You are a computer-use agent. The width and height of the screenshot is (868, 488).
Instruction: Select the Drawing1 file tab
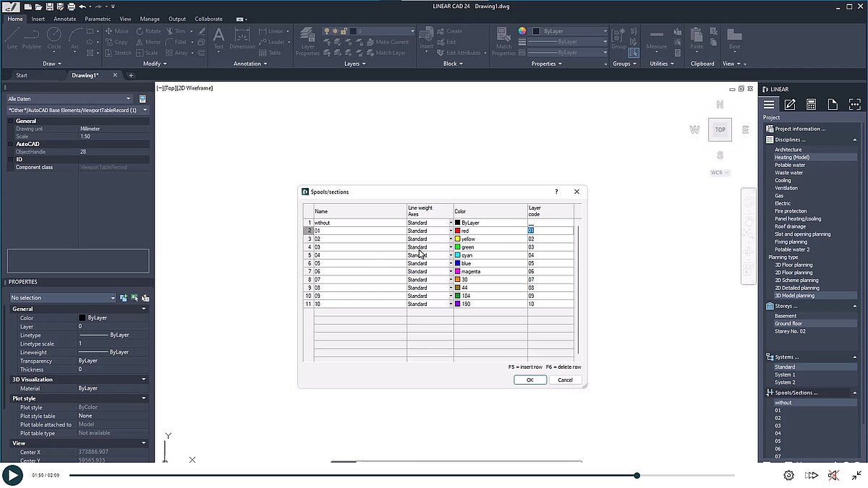click(87, 74)
